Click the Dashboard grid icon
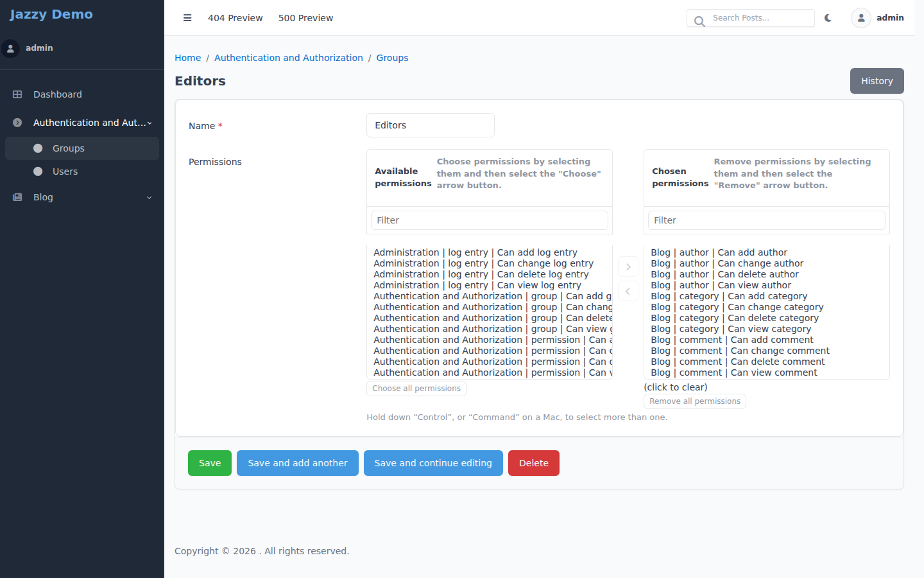 point(17,94)
